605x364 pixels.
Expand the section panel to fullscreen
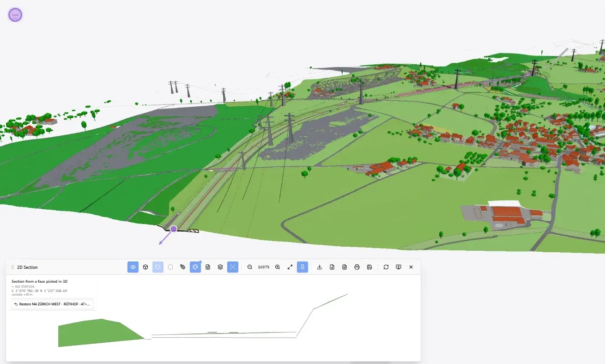point(290,267)
